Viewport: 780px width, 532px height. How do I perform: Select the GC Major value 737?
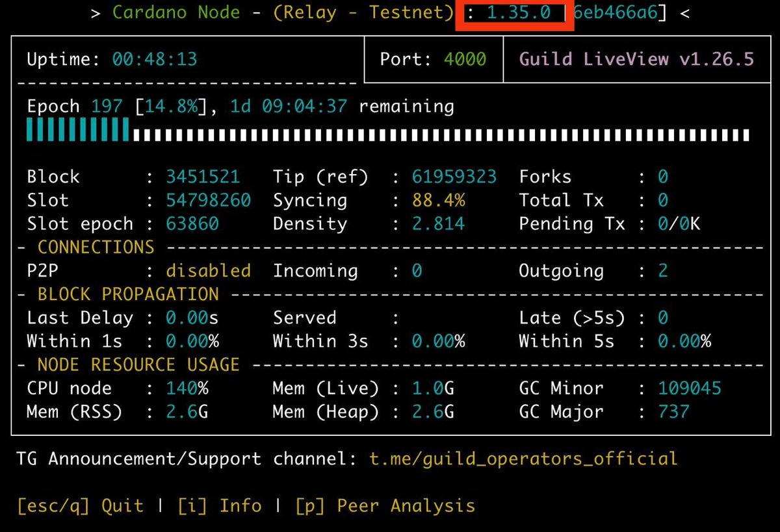tap(673, 411)
